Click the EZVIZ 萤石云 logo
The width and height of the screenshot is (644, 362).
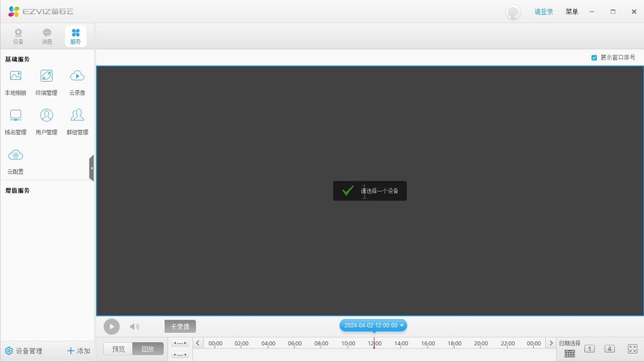point(41,11)
